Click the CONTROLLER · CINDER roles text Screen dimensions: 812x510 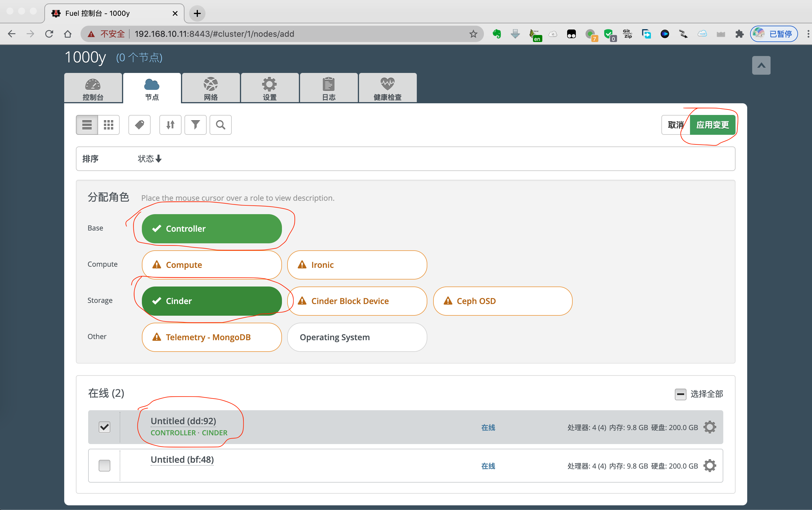189,433
